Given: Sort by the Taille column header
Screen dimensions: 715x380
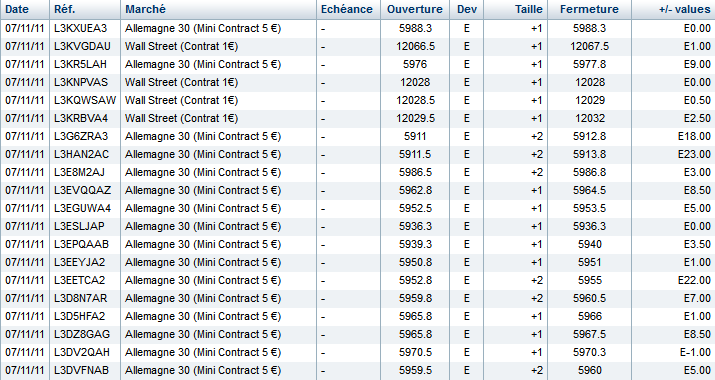Looking at the screenshot, I should [515, 10].
